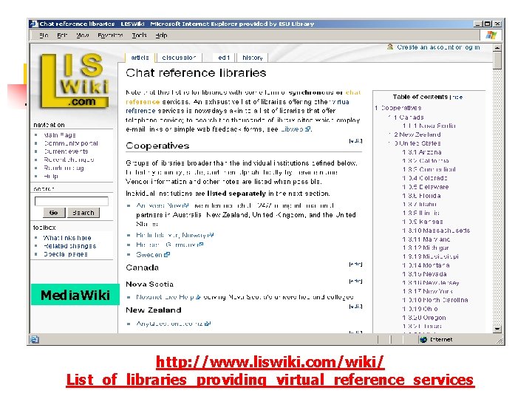This screenshot has height=399, width=532.
Task: Jump to Oregon in the contents
Action: 424,318
